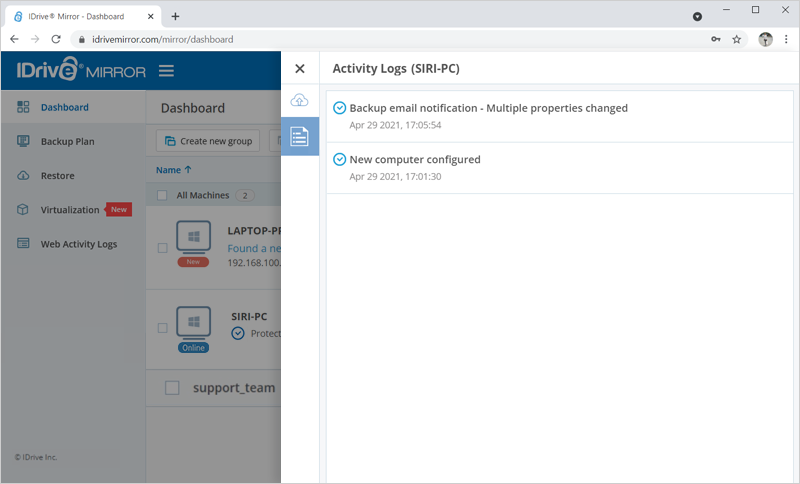Select the IDrive Mirror - Dashboard tab
Screen dimensions: 800x484
tap(84, 16)
